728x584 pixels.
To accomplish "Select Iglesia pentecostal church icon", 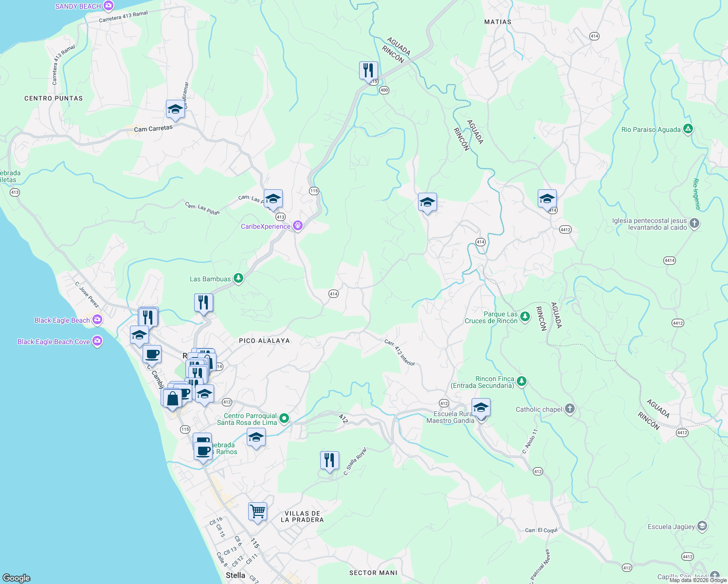I will [694, 223].
